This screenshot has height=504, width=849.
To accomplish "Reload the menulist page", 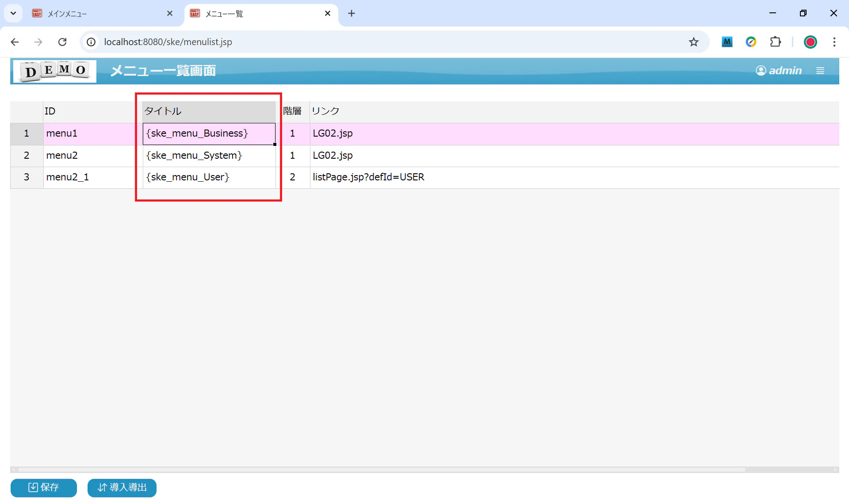I will pos(62,42).
